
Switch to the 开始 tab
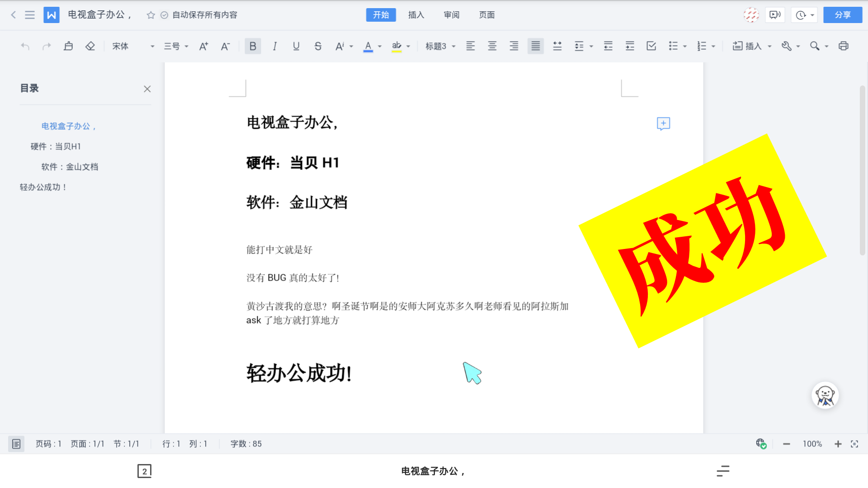381,15
